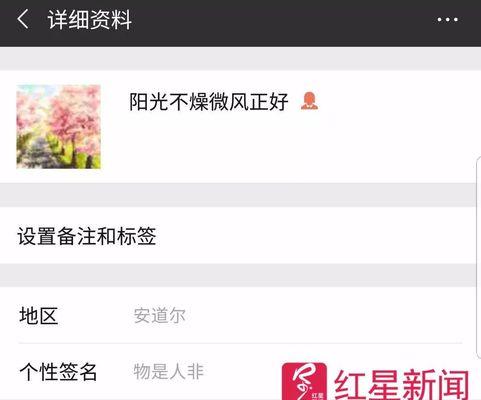This screenshot has width=481, height=400.
Task: Open the three-dot more options menu
Action: 448,20
